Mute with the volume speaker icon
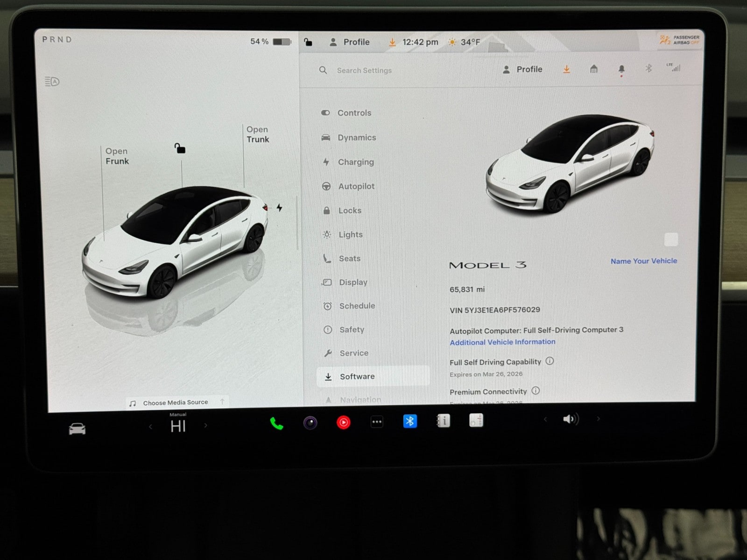The height and width of the screenshot is (560, 747). pos(571,419)
